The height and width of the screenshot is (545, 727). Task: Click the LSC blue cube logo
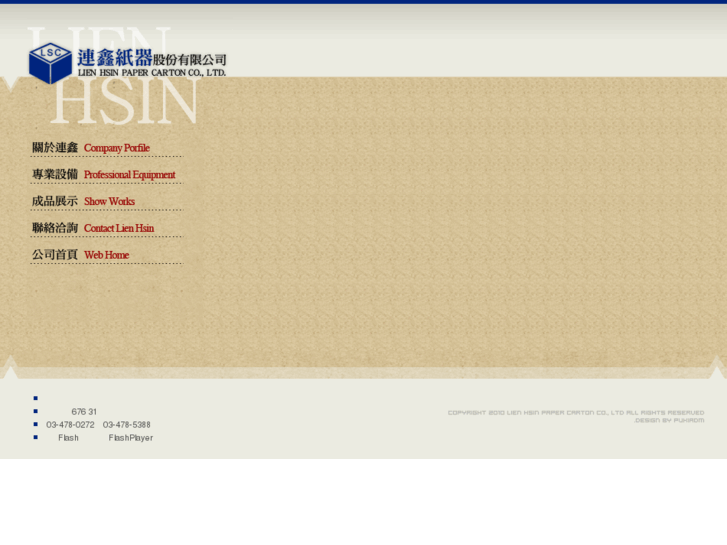pos(50,63)
